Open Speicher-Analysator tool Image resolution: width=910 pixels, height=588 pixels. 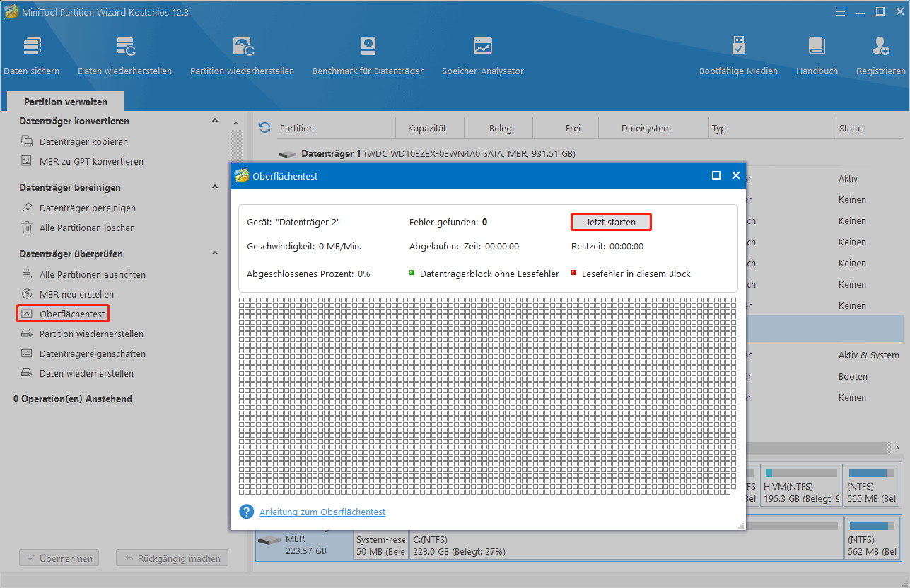483,55
